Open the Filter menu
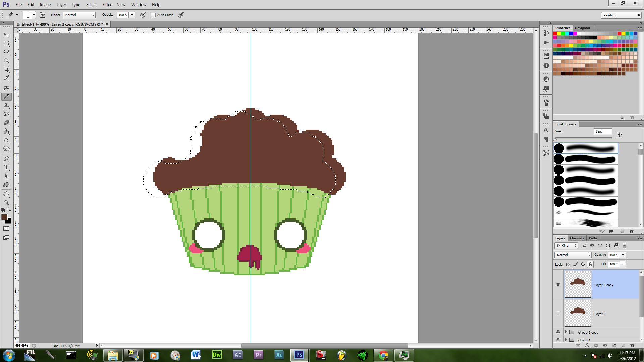The height and width of the screenshot is (362, 644). (x=107, y=5)
